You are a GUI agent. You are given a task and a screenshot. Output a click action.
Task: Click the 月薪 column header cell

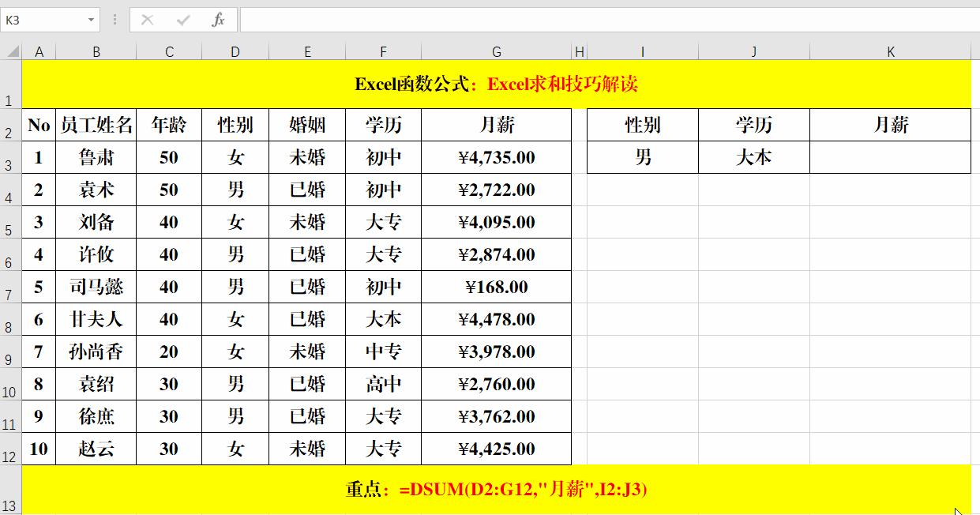click(x=496, y=124)
